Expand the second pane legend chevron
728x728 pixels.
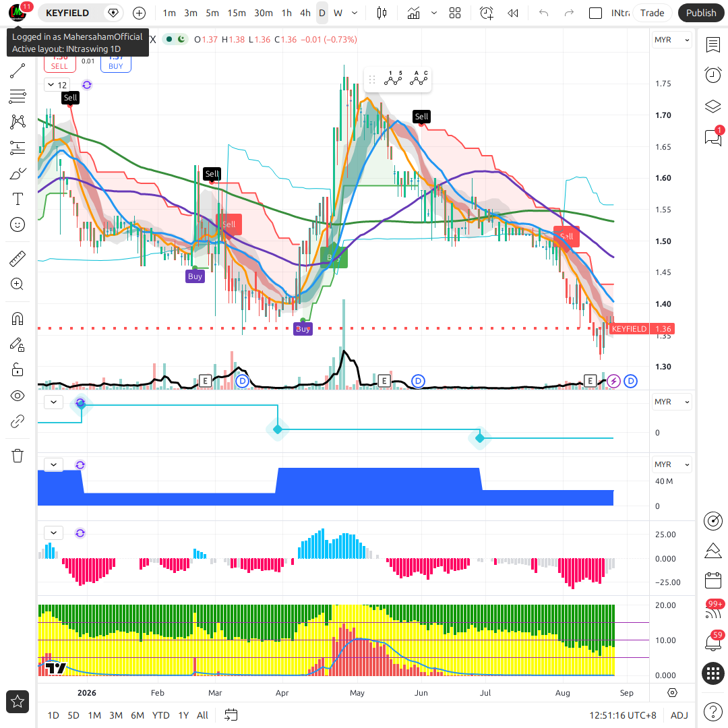(x=53, y=402)
